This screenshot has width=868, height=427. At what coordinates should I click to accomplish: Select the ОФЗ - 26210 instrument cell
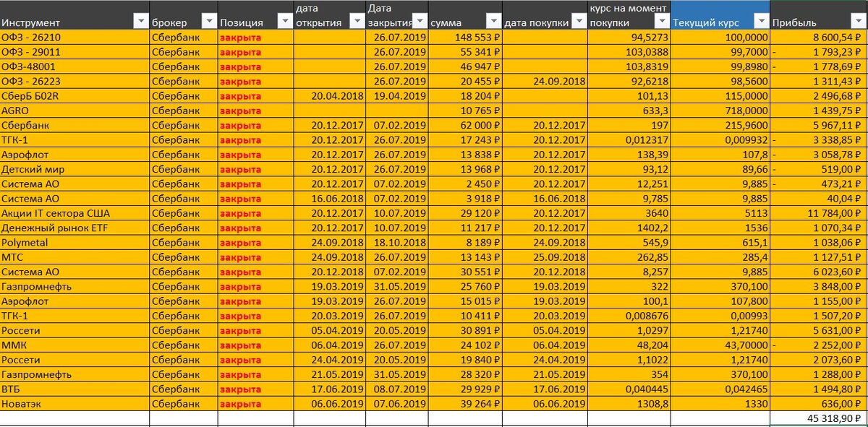(75, 36)
